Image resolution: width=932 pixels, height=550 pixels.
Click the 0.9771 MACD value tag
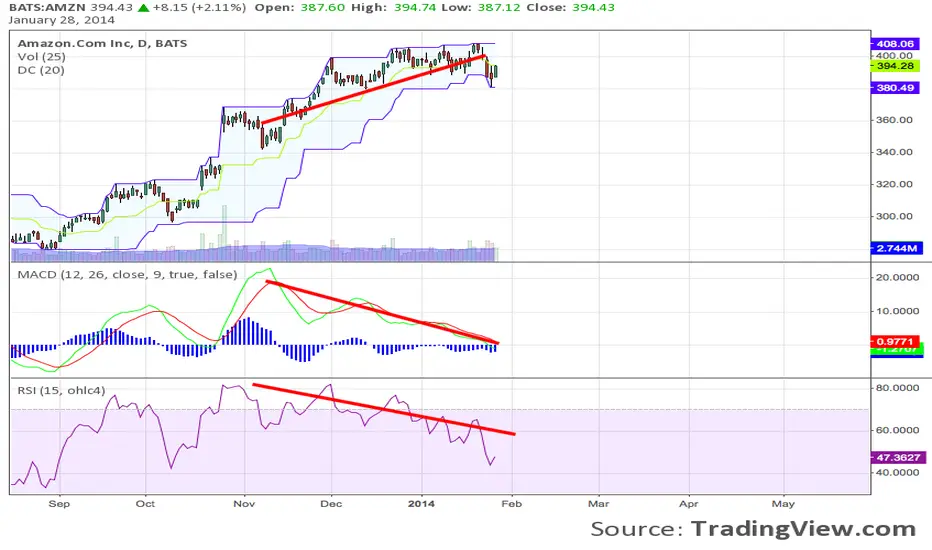point(895,341)
